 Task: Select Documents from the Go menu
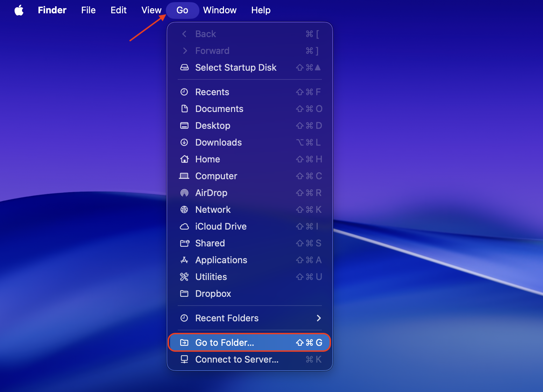(x=250, y=109)
